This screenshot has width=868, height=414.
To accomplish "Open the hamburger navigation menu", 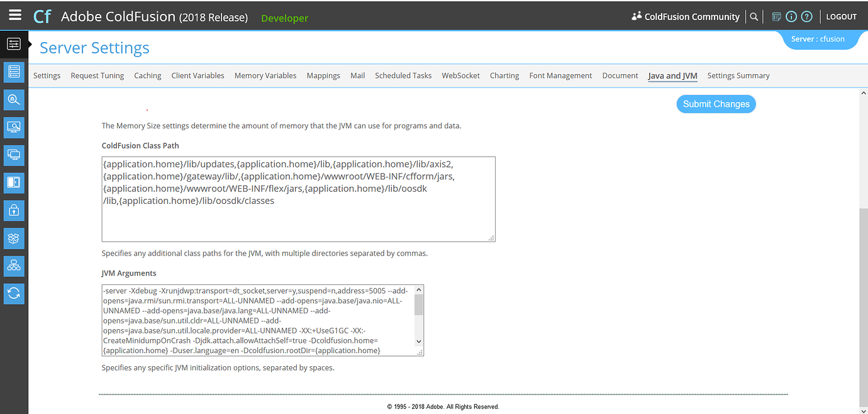I will coord(15,15).
